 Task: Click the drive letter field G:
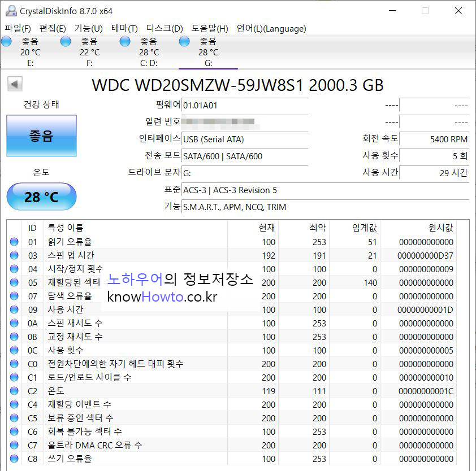click(x=245, y=173)
